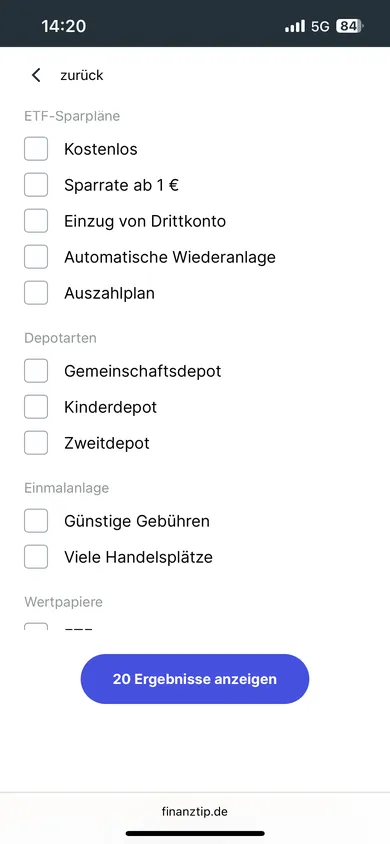The width and height of the screenshot is (390, 844).
Task: Tap the battery indicator in status bar
Action: pos(349,26)
